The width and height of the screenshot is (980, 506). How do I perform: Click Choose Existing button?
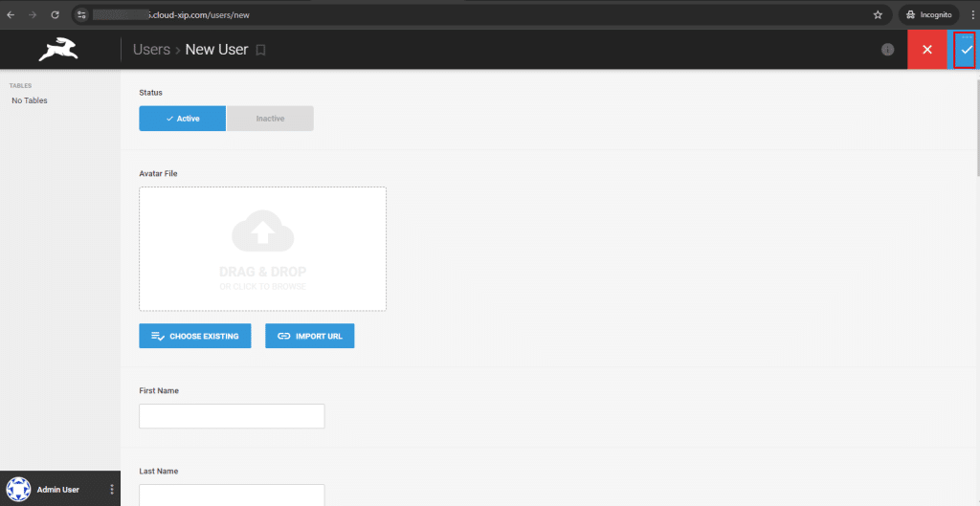[x=195, y=336]
